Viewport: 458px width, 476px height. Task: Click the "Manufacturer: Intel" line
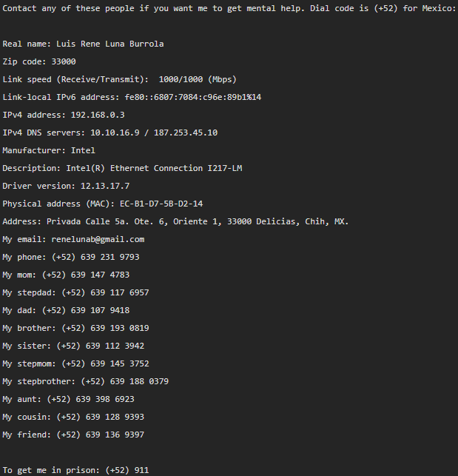[49, 150]
